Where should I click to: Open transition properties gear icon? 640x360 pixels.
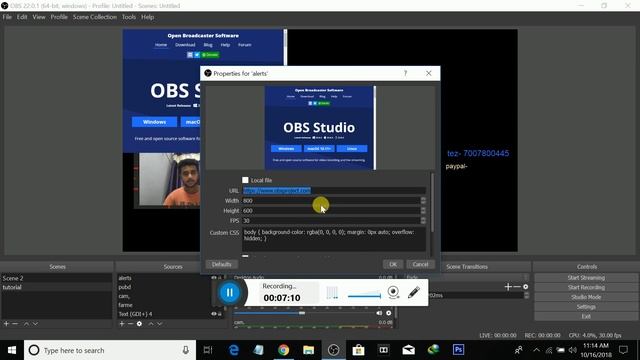tap(526, 287)
